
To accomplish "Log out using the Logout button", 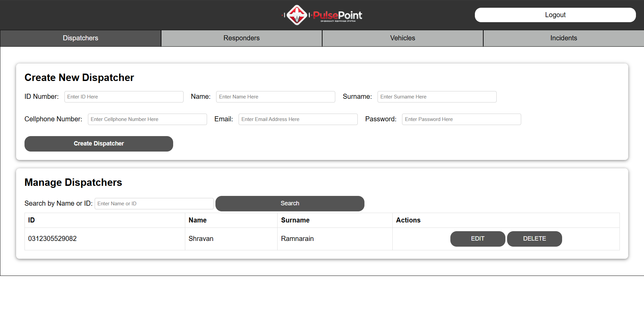I will [555, 15].
